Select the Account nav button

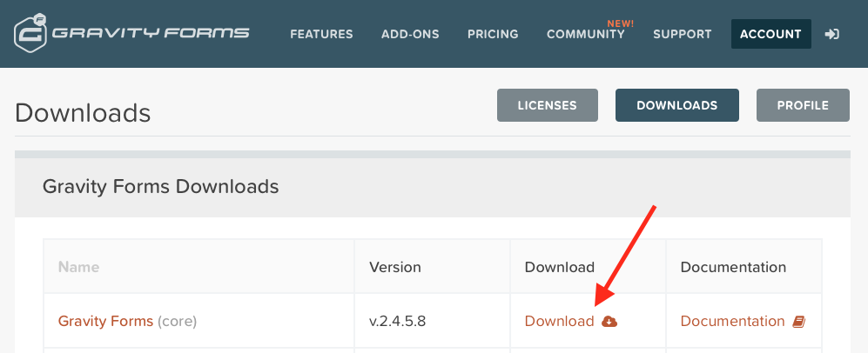[770, 35]
